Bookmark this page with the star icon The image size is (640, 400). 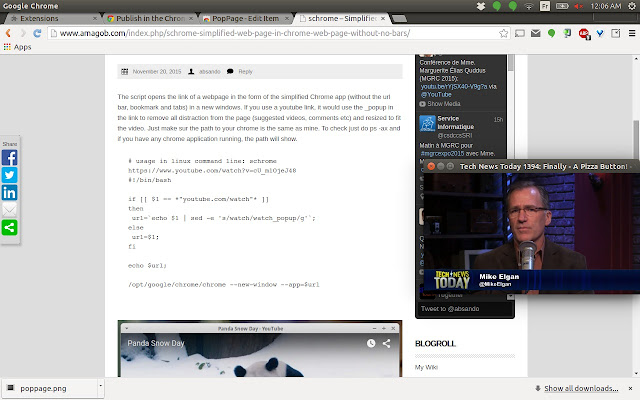(504, 33)
